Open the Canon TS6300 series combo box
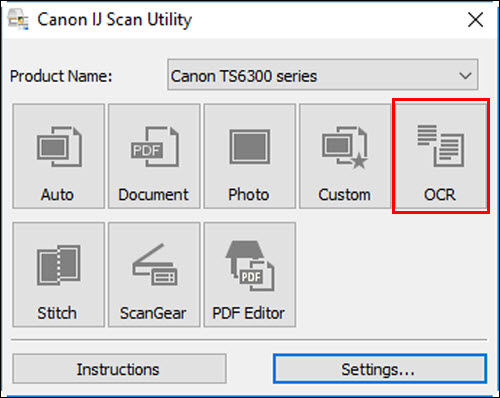 tap(323, 75)
